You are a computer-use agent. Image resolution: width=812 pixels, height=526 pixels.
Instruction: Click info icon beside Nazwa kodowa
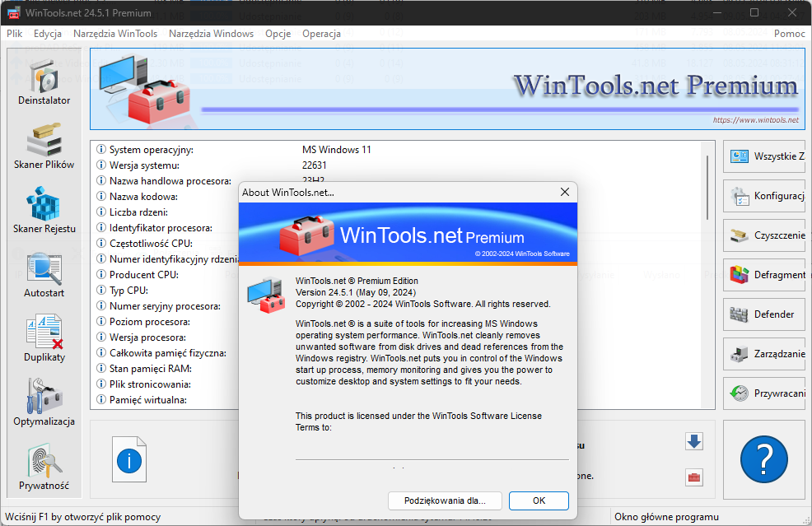pyautogui.click(x=101, y=196)
